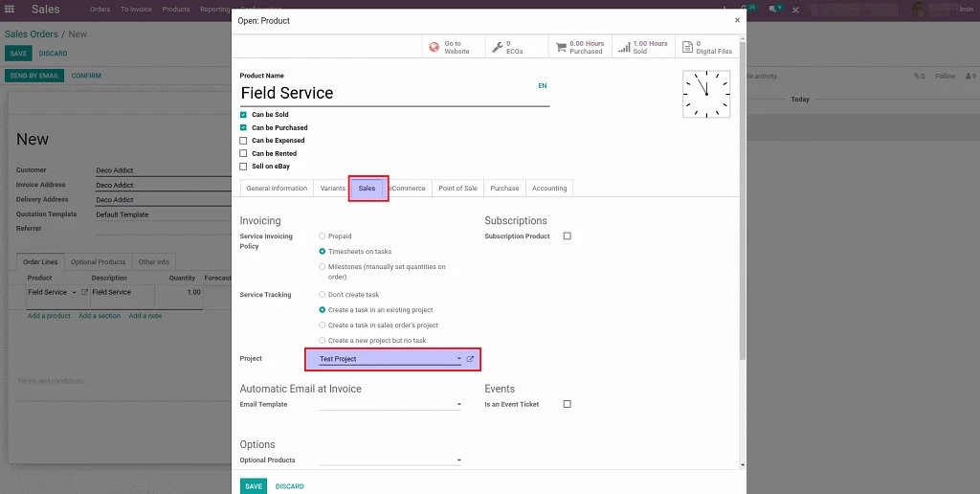
Task: Select Create a task in sales order's project
Action: 322,326
